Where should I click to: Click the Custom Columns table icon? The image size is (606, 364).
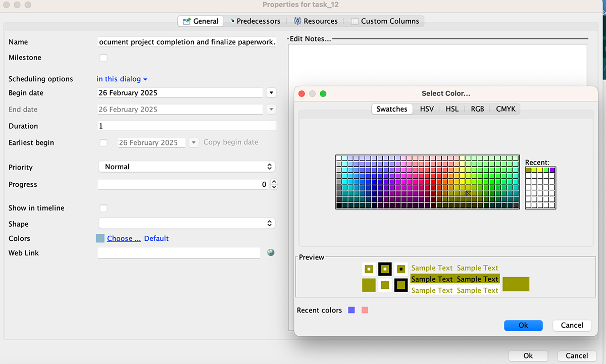pyautogui.click(x=355, y=21)
